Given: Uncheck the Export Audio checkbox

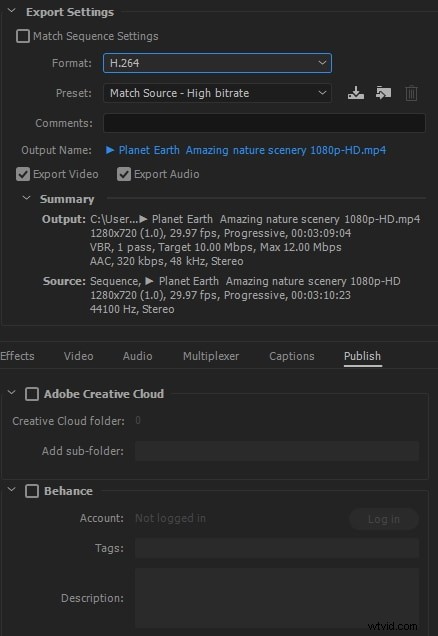Looking at the screenshot, I should [x=124, y=174].
